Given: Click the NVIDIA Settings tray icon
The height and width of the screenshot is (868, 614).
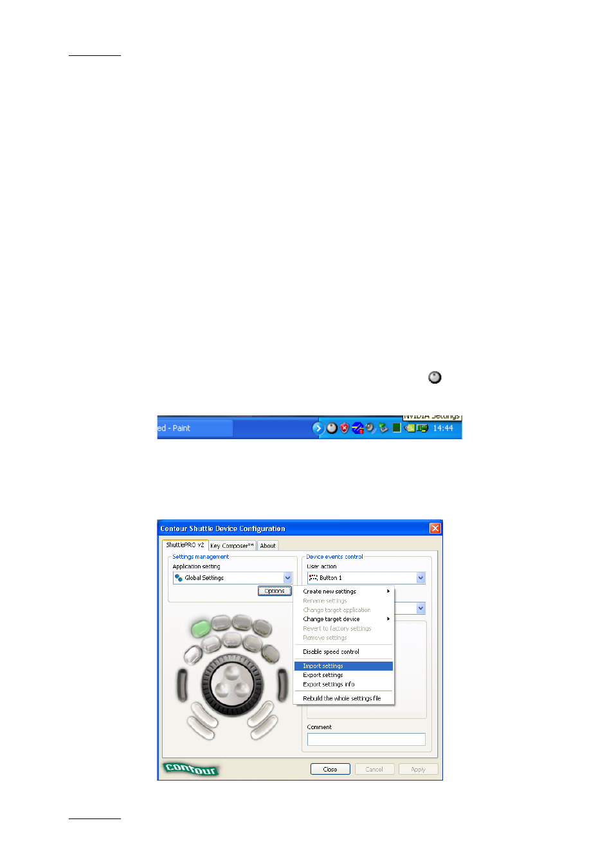Looking at the screenshot, I should tap(410, 428).
